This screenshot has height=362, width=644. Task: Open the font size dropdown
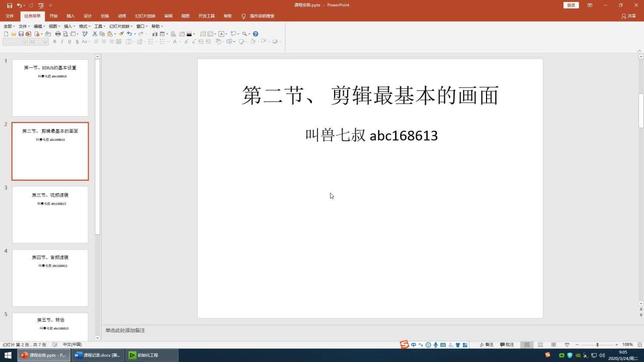coord(45,42)
